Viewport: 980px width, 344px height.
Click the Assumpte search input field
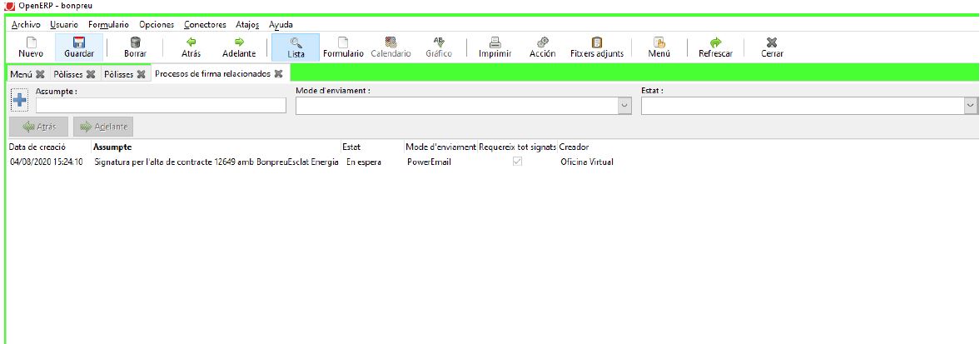tap(161, 106)
